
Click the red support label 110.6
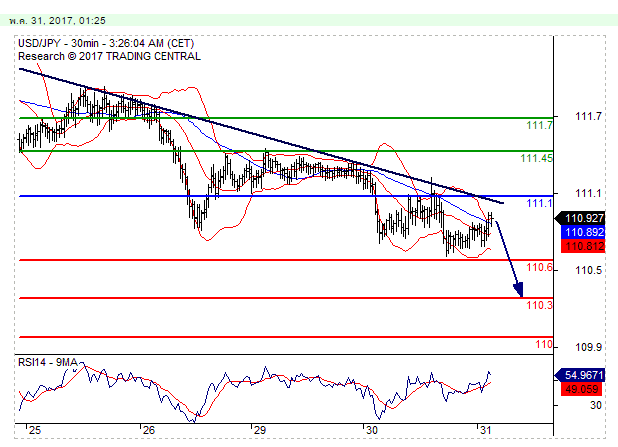(x=540, y=268)
